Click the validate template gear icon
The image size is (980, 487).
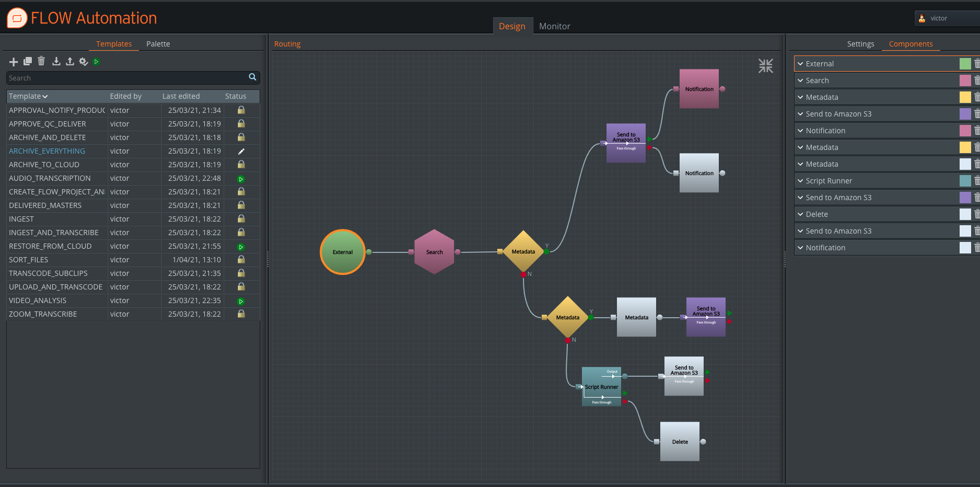[83, 62]
